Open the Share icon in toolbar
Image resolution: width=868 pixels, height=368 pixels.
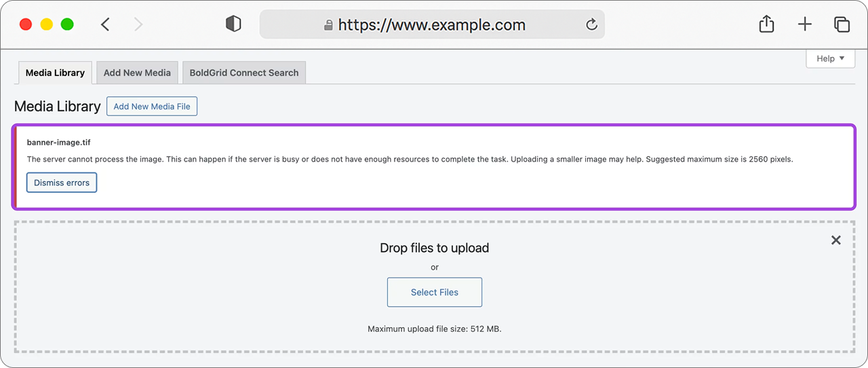click(766, 24)
